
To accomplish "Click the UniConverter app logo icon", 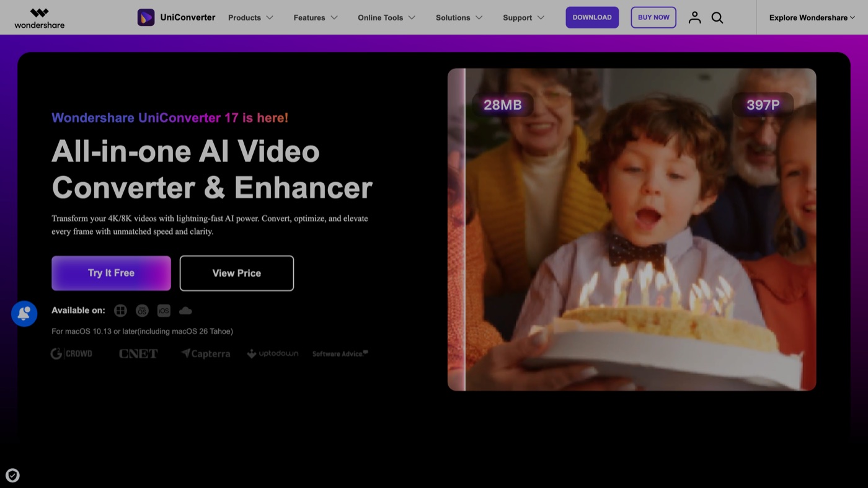I will click(x=146, y=17).
